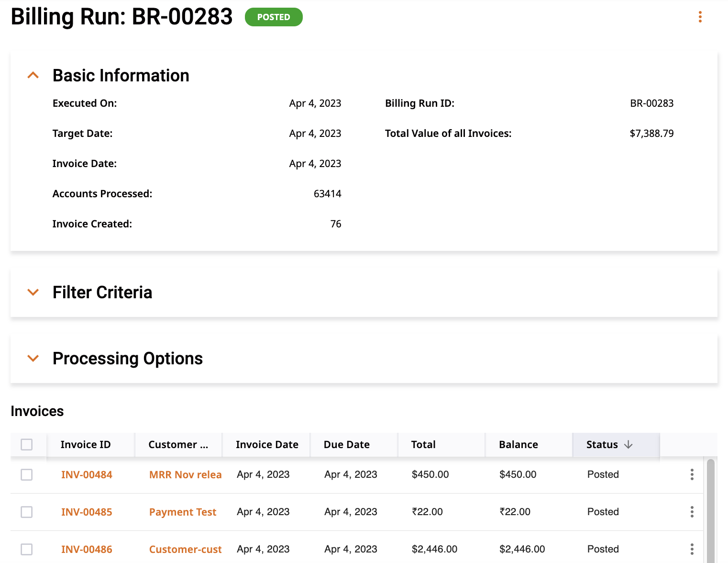Sort by Due Date column header
The height and width of the screenshot is (563, 728).
click(x=354, y=445)
